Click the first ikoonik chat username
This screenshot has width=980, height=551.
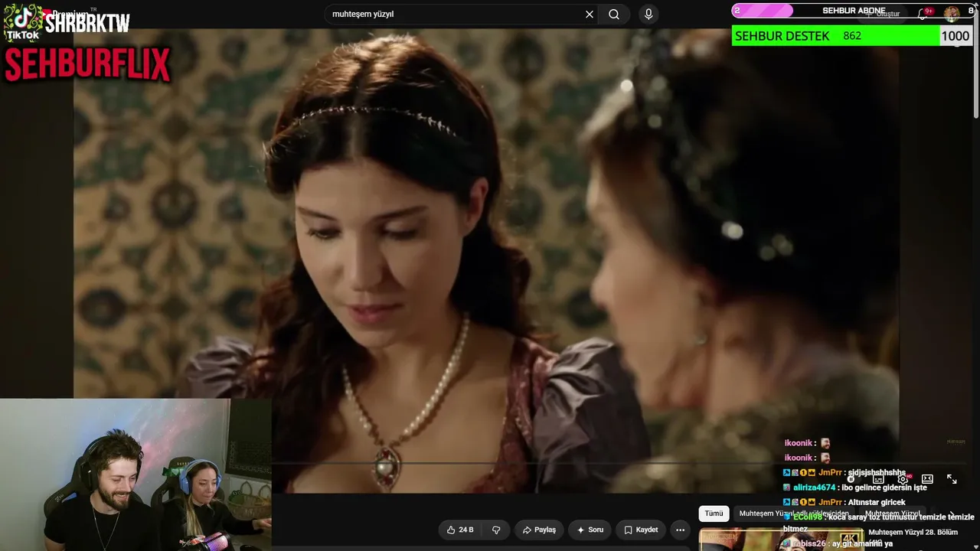[798, 443]
